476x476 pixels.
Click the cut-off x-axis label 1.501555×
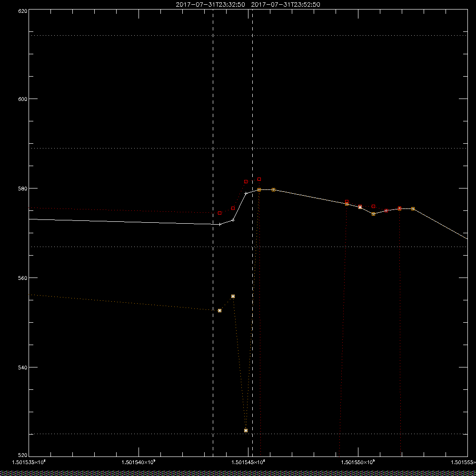click(x=463, y=462)
